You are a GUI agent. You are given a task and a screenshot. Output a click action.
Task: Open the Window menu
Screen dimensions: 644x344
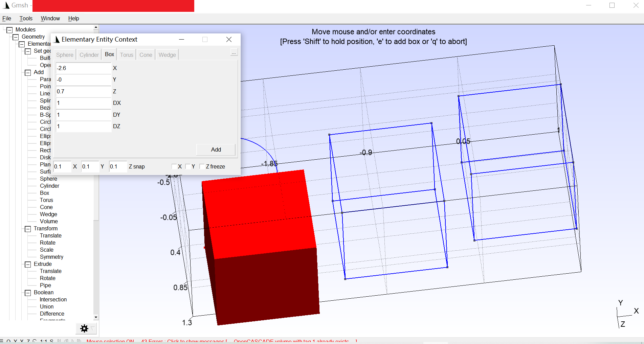pos(50,18)
